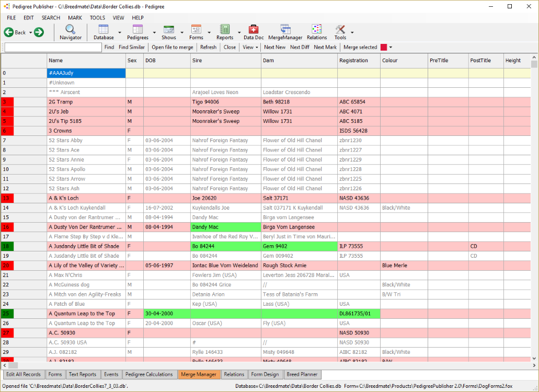
Task: Open the Data Doc first-aid icon
Action: pos(254,32)
